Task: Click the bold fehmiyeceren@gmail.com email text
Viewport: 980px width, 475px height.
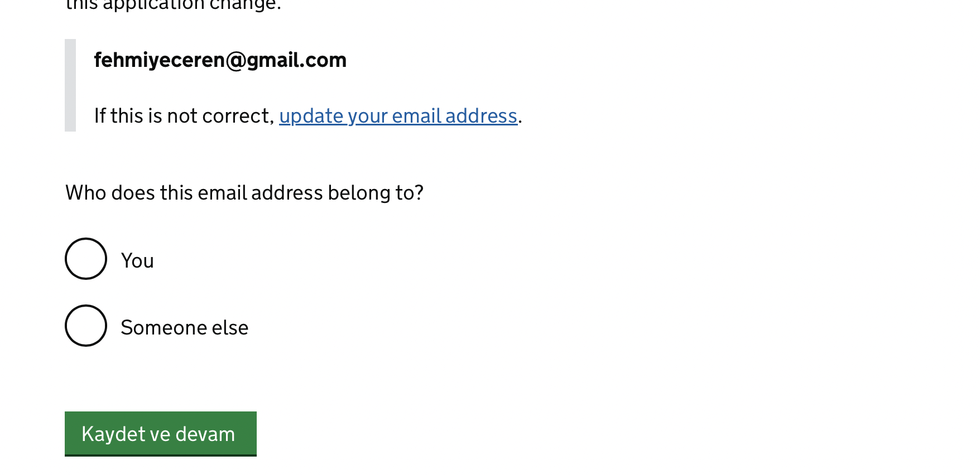Action: click(220, 60)
